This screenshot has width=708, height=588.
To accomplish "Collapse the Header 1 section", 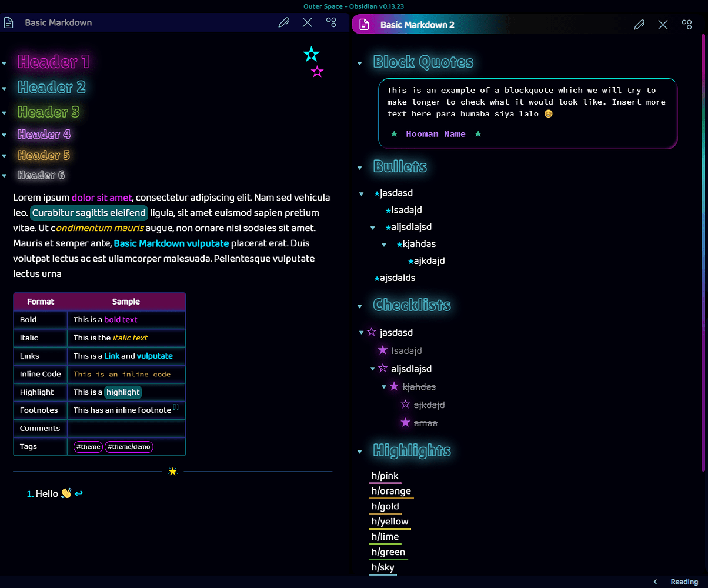I will coord(5,62).
